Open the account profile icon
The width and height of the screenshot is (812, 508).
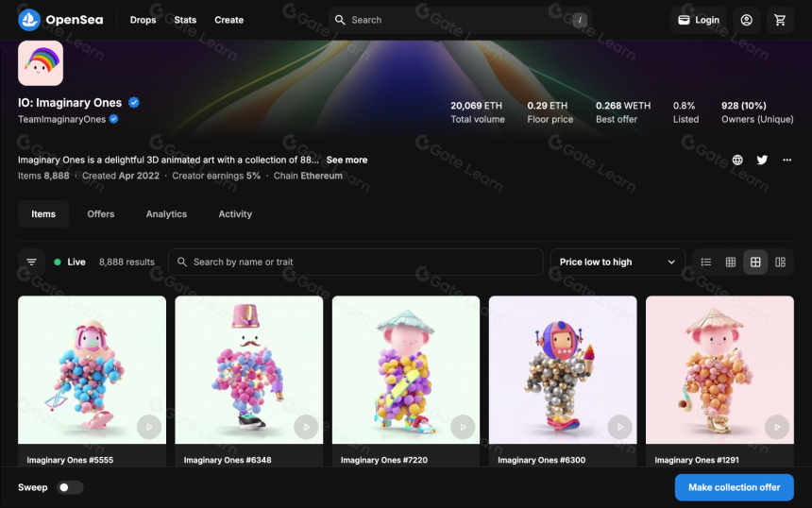[x=746, y=20]
